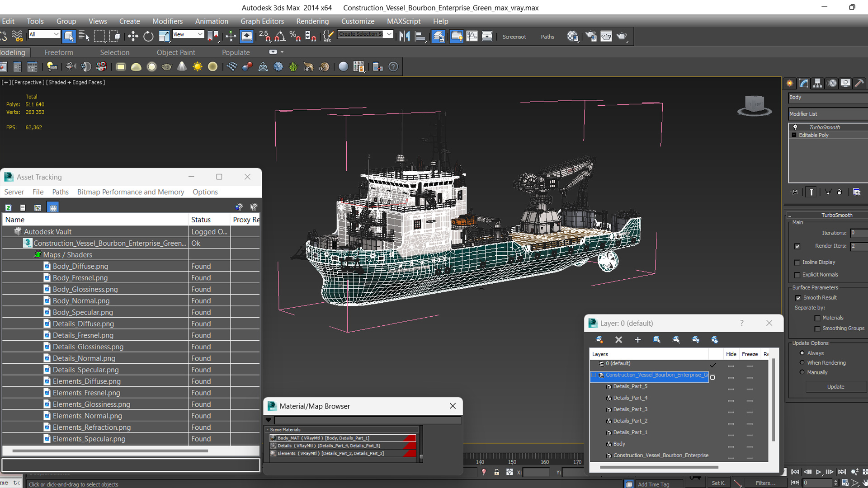Open the Modifier List dropdown

tap(828, 114)
